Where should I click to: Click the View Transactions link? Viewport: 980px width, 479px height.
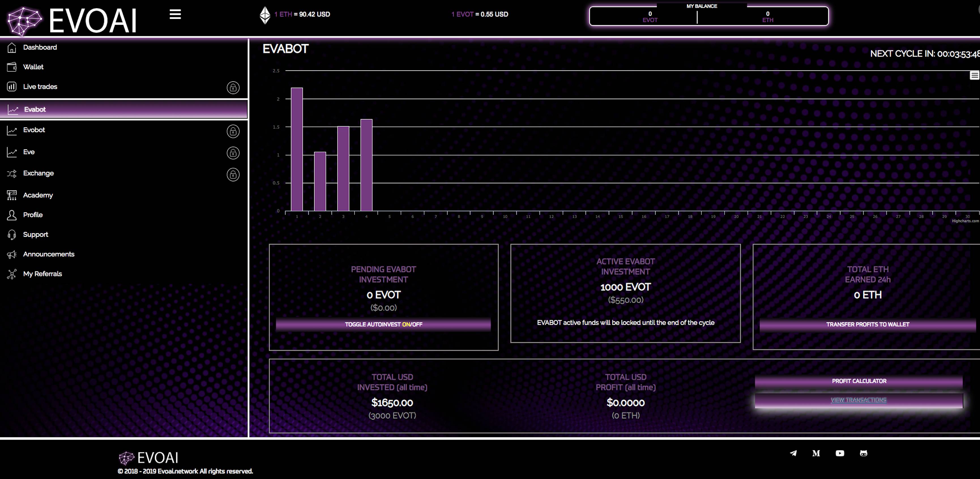[859, 400]
